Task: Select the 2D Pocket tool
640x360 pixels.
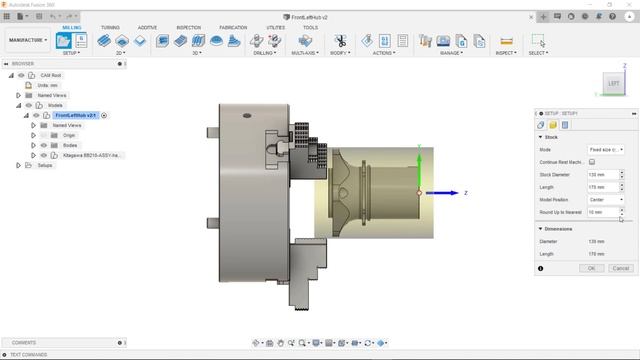Action: click(122, 41)
